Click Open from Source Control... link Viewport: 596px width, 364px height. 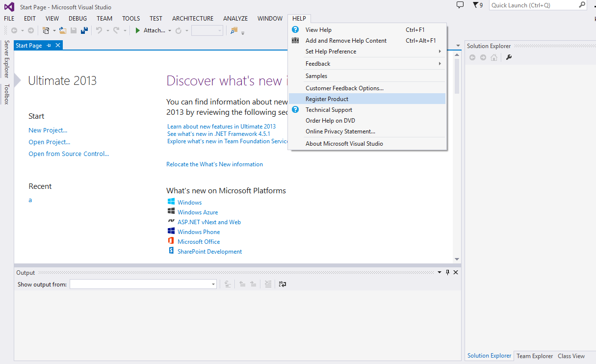click(x=69, y=154)
